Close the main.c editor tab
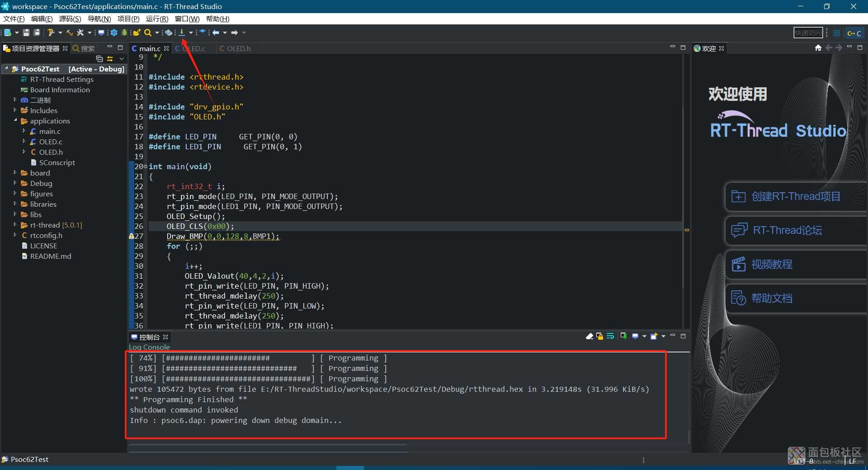The height and width of the screenshot is (470, 868). 167,48
